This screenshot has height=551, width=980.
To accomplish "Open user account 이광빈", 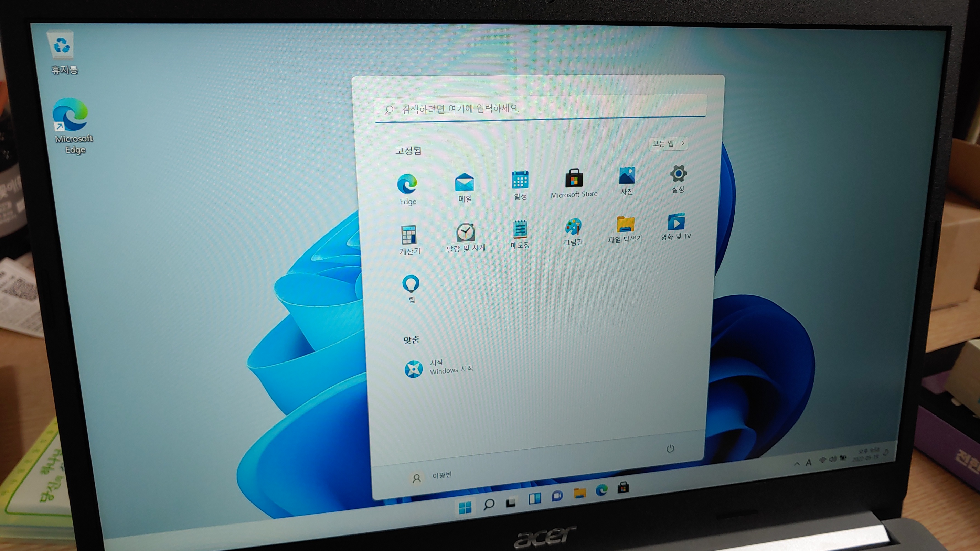I will click(x=432, y=476).
